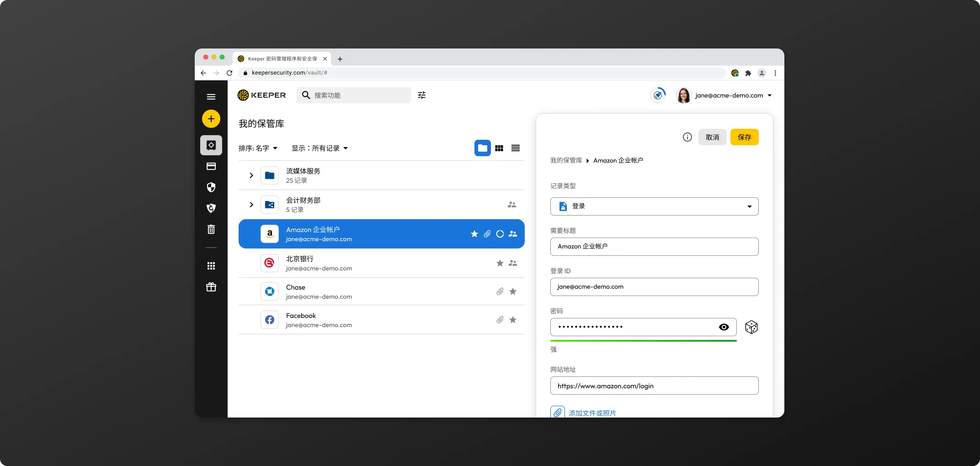This screenshot has height=466, width=980.
Task: Open browser extensions puzzle icon
Action: (748, 73)
